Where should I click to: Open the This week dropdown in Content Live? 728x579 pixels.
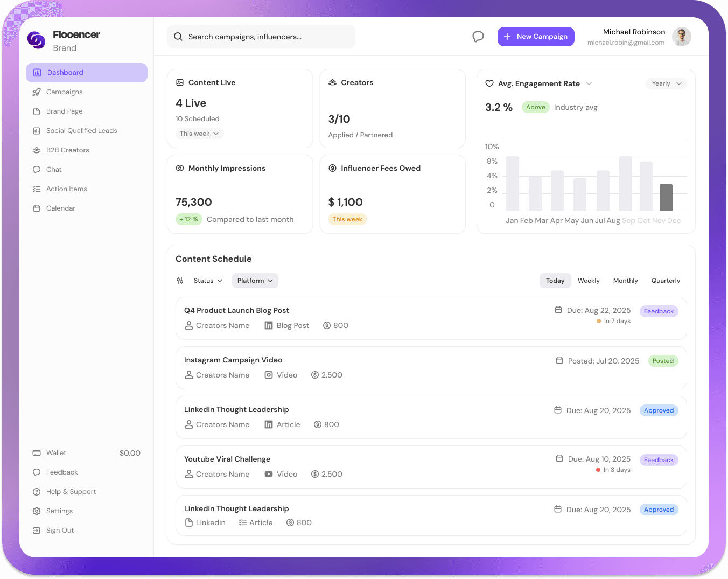[199, 134]
